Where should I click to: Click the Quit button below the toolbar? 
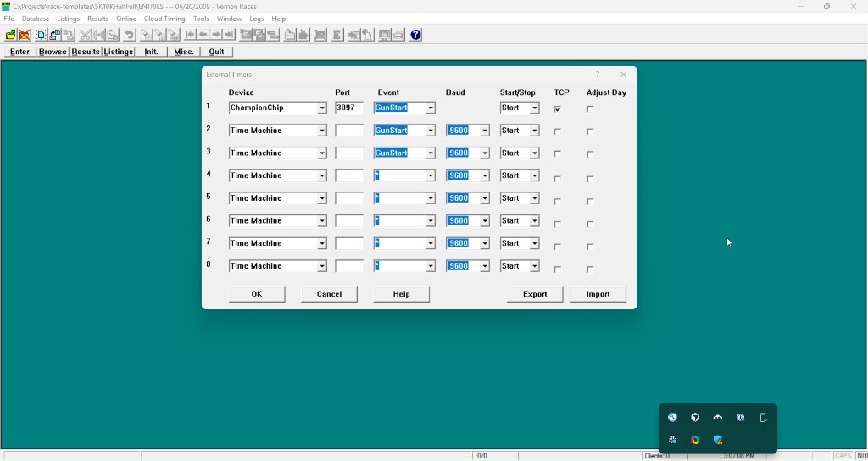point(216,52)
